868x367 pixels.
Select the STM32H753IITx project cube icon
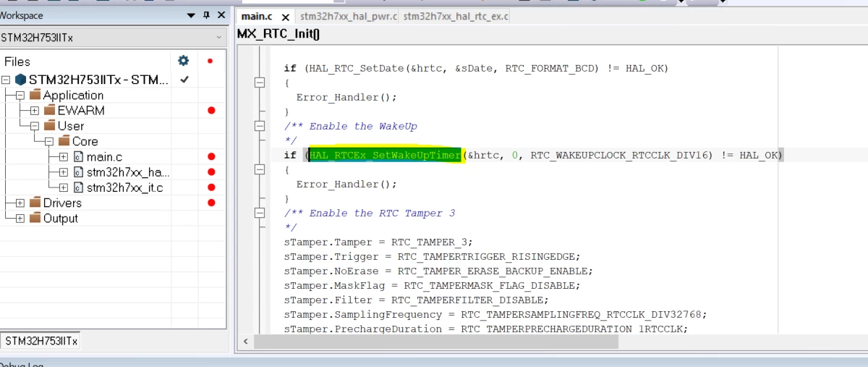click(x=20, y=80)
